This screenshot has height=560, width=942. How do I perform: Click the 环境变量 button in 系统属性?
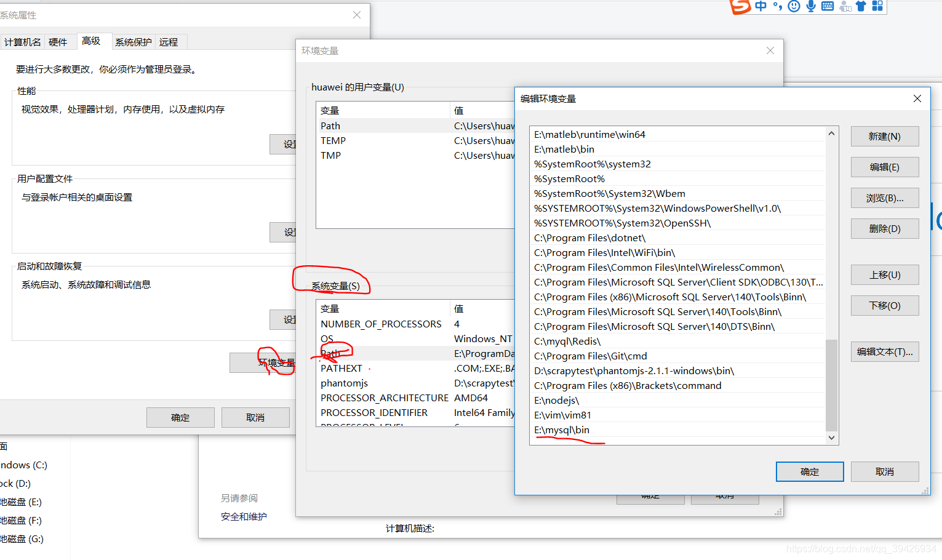click(263, 363)
